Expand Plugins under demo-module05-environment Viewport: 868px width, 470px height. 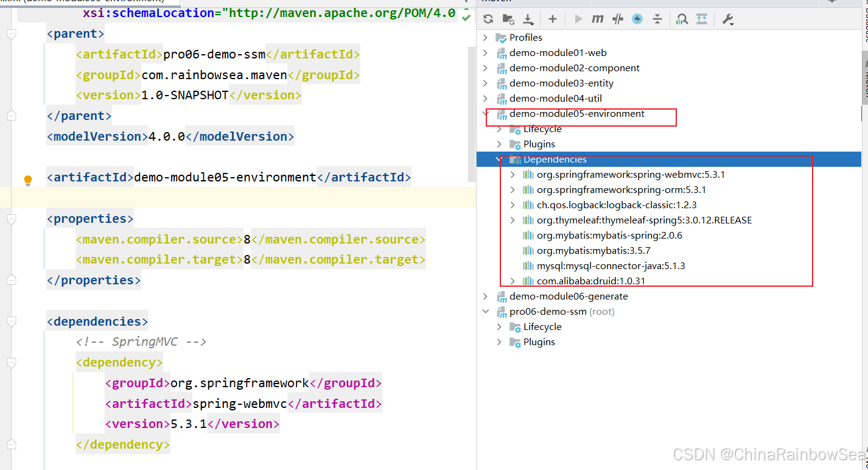pos(499,144)
